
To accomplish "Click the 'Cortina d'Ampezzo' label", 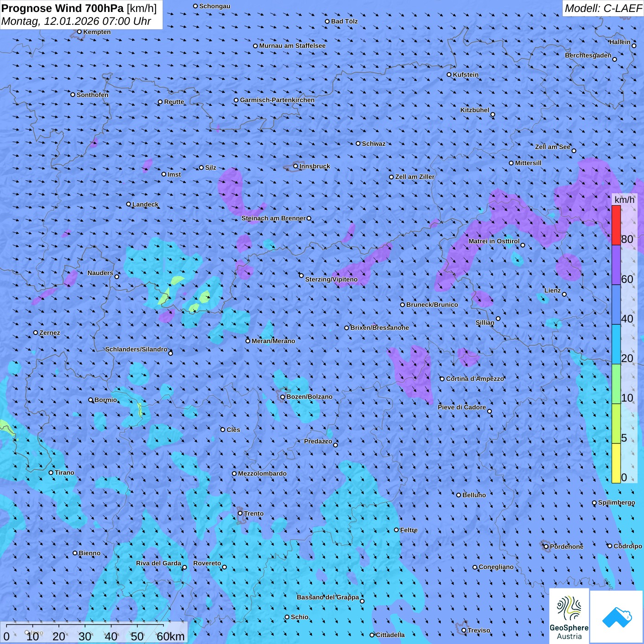I will click(475, 379).
